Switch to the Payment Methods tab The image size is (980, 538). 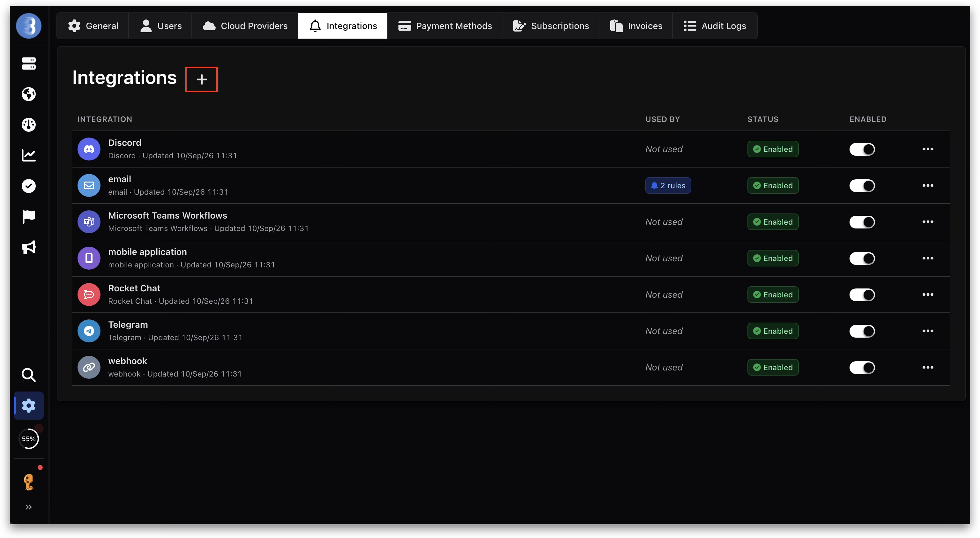tap(445, 26)
